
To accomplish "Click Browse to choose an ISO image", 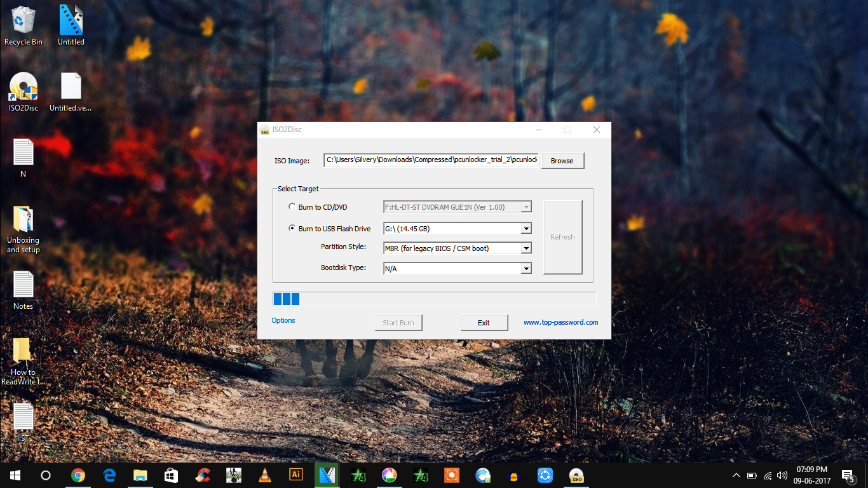I will tap(562, 161).
